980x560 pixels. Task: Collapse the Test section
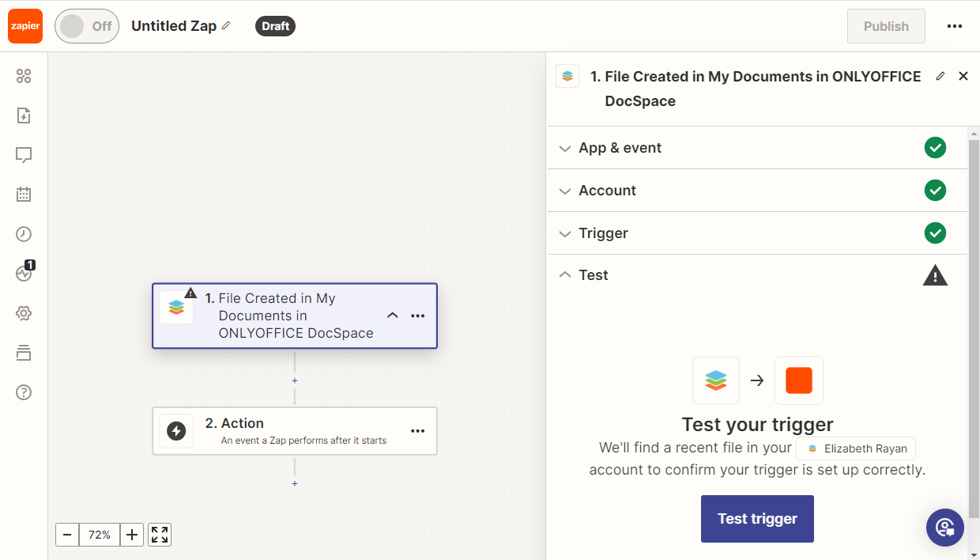coord(593,275)
